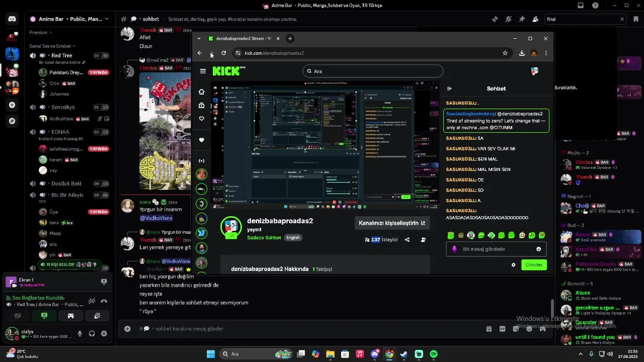644x362 pixels.
Task: Join Dostluk Baki voice channel
Action: tap(69, 184)
